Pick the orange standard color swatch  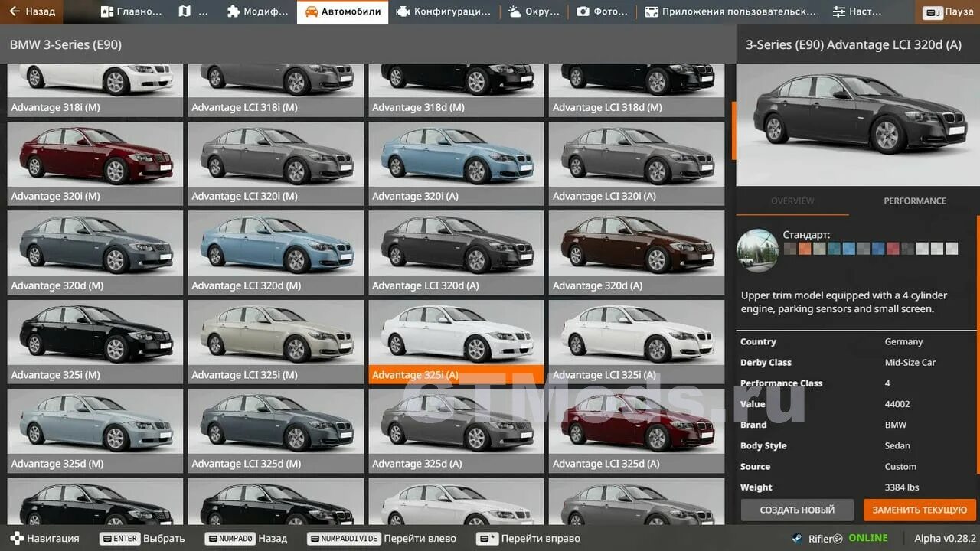805,249
